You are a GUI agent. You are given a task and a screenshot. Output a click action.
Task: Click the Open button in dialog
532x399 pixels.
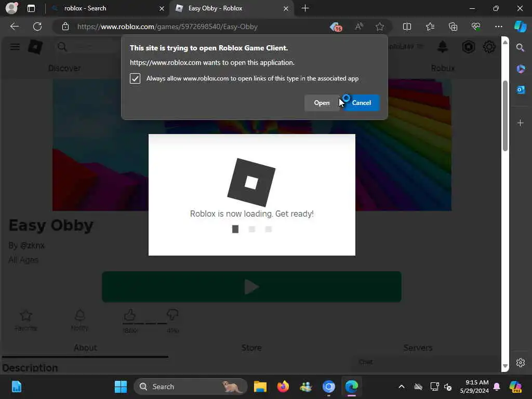tap(322, 103)
